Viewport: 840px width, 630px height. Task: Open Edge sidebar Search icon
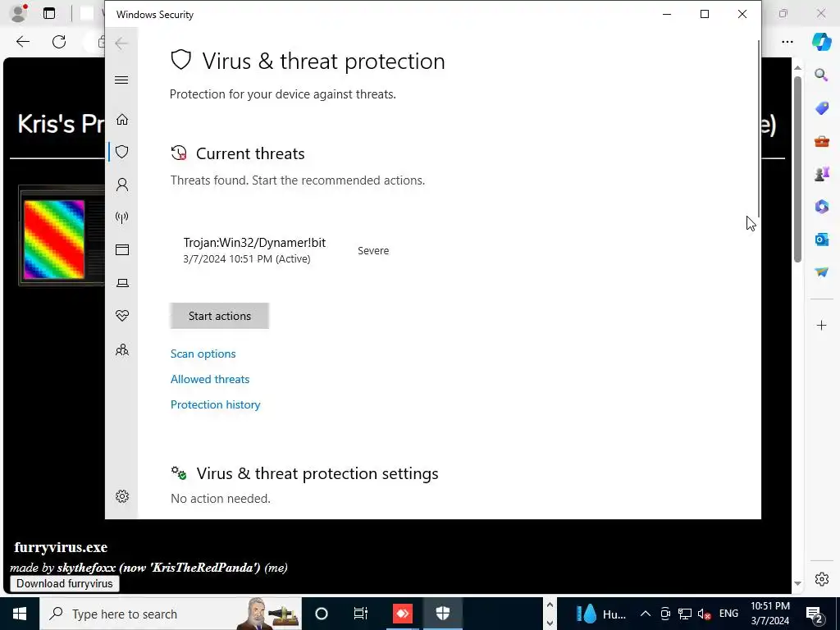point(821,75)
